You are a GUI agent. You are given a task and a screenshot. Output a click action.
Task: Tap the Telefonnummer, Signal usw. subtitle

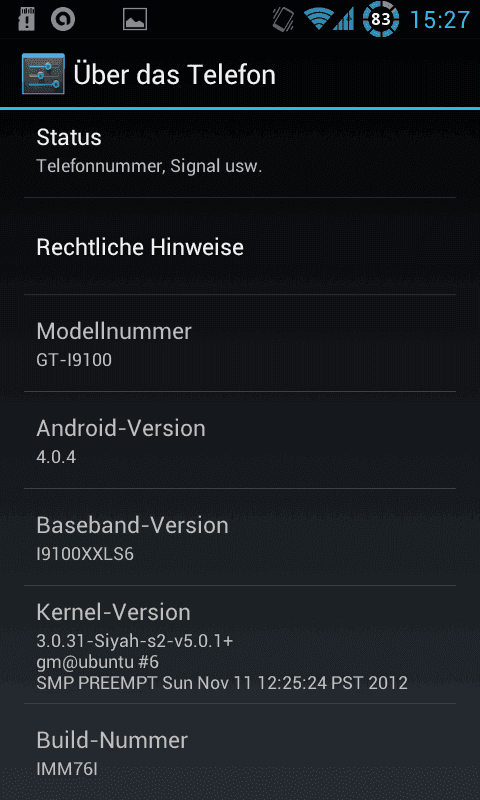point(149,166)
